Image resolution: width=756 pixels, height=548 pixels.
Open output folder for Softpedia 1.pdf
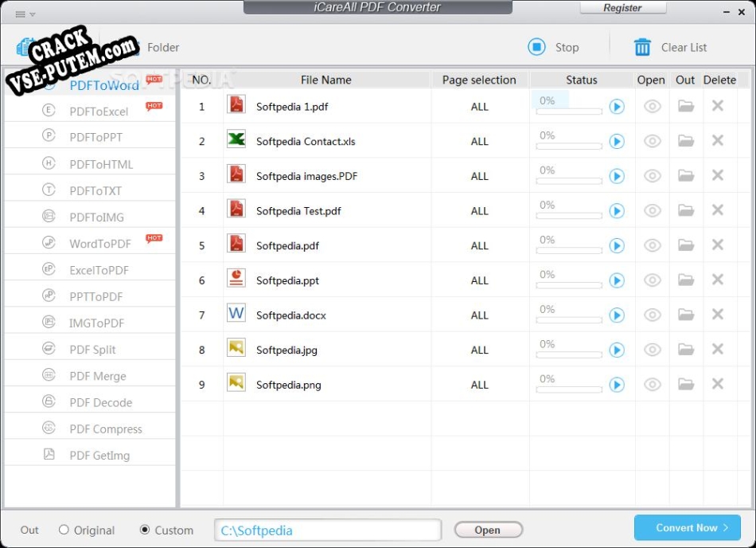coord(686,106)
